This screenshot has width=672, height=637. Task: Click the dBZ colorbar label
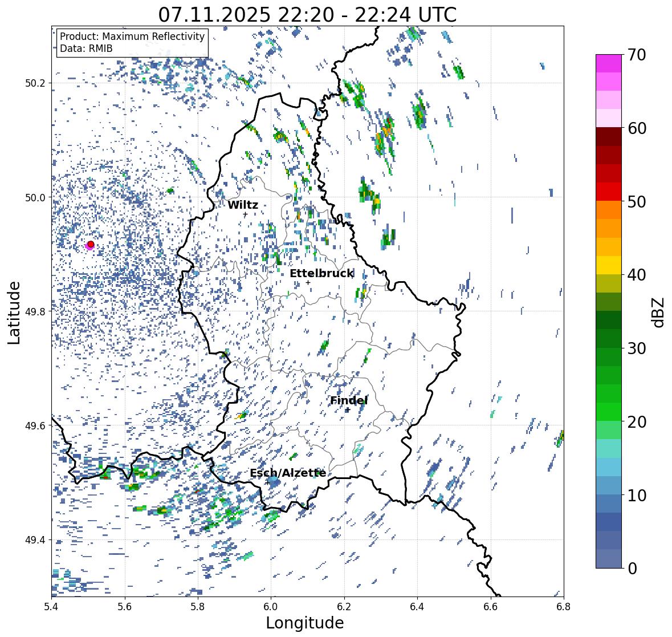(658, 312)
